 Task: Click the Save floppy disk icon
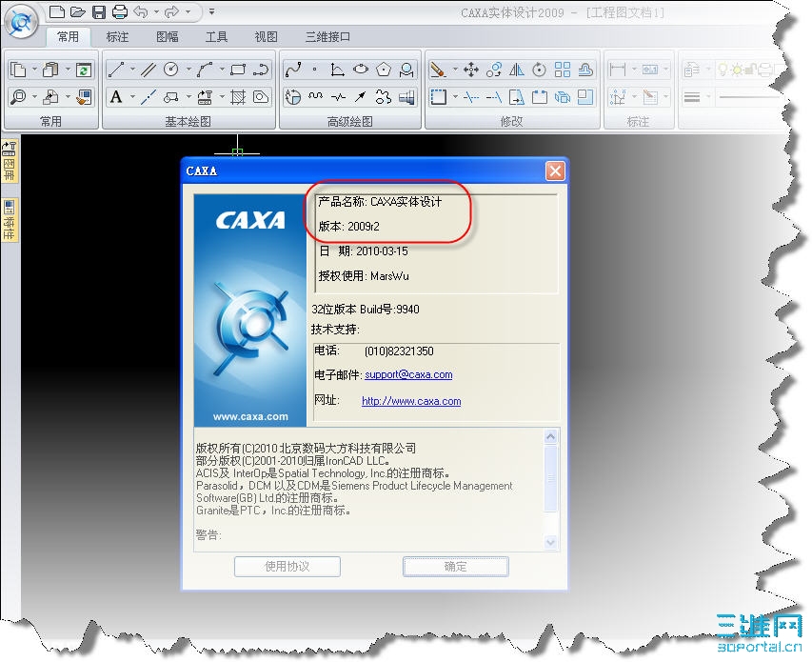click(x=98, y=11)
